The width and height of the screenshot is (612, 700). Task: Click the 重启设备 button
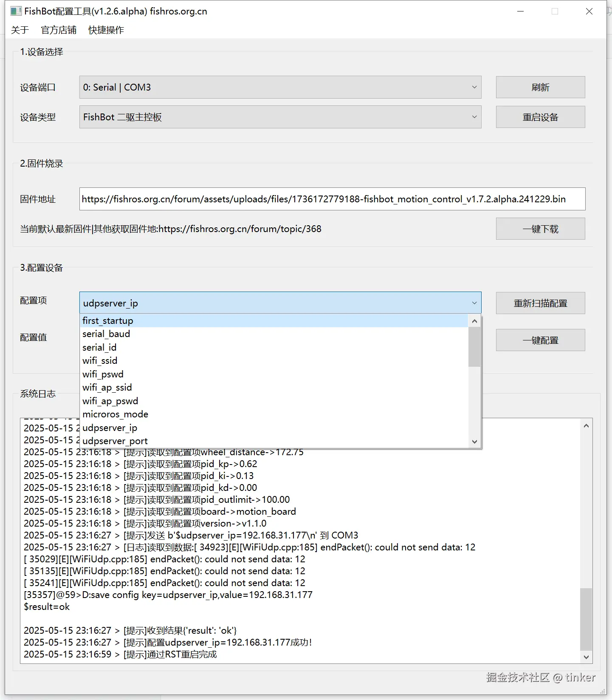pos(540,117)
